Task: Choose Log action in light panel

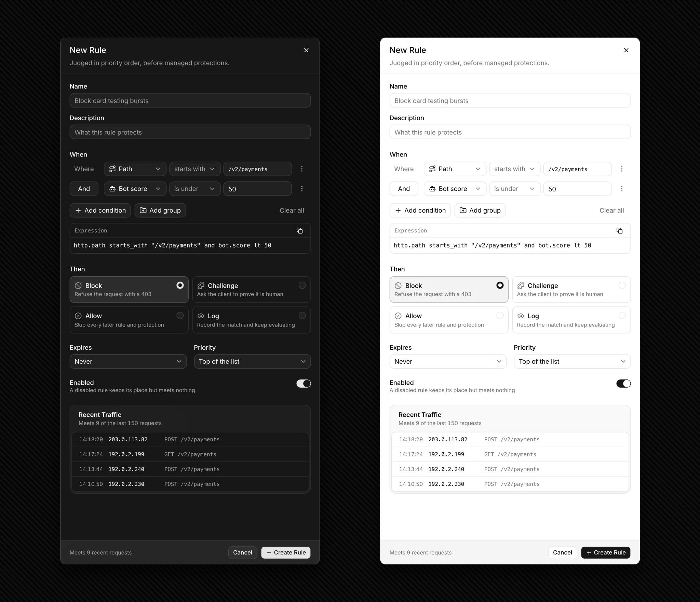Action: pos(571,320)
